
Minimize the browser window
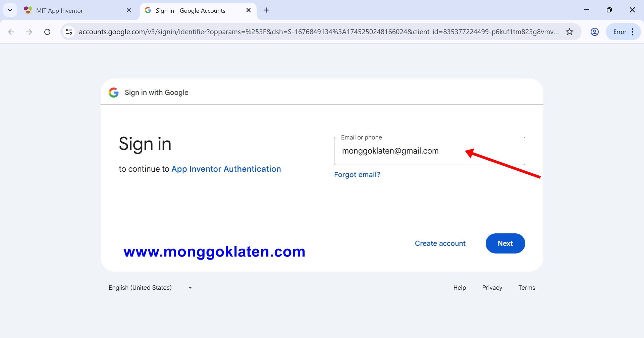586,10
